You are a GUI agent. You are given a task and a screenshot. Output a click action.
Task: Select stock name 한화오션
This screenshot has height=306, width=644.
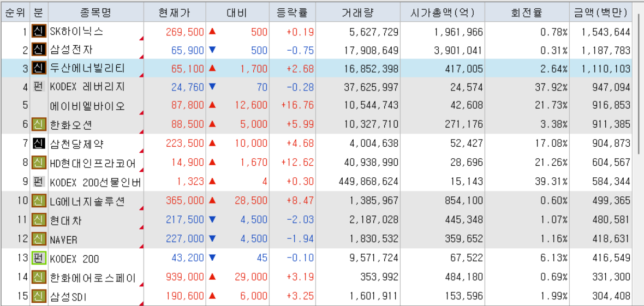71,125
